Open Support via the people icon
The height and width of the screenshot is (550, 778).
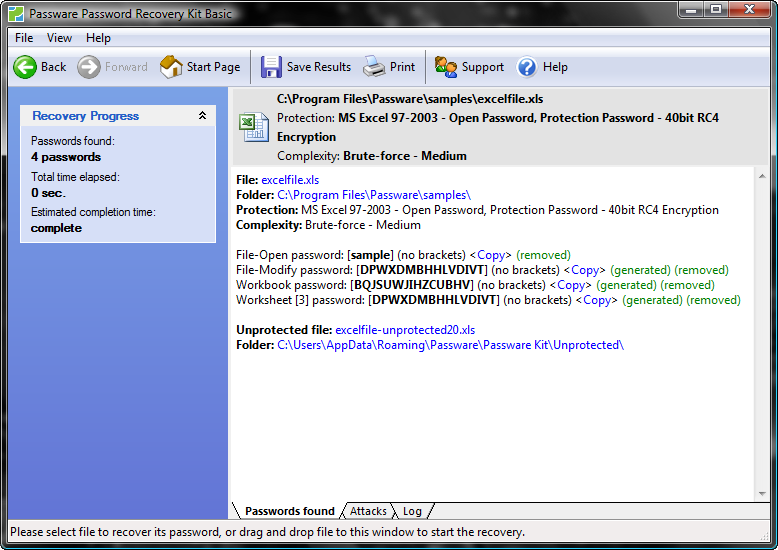pyautogui.click(x=446, y=67)
